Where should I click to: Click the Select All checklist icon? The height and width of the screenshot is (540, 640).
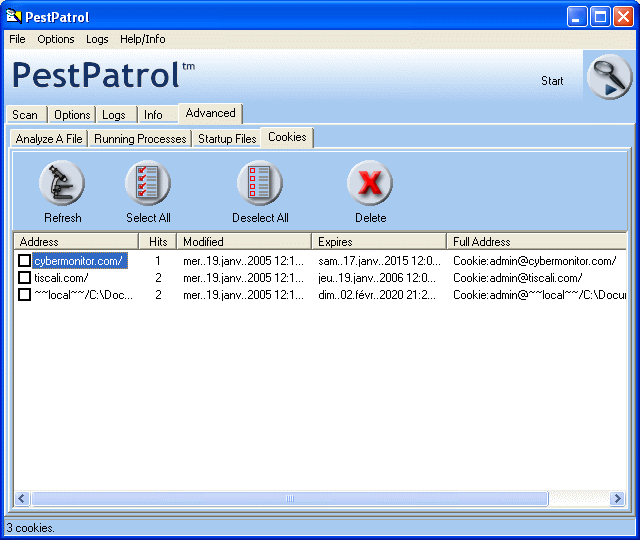coord(148,183)
